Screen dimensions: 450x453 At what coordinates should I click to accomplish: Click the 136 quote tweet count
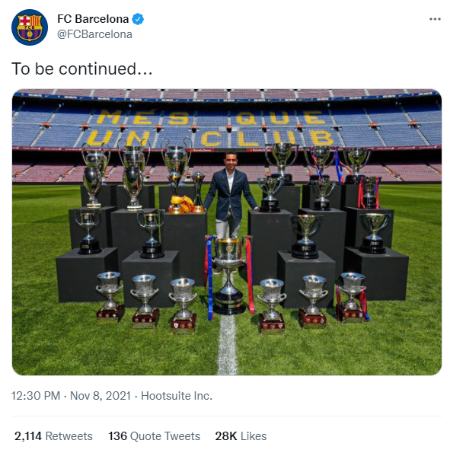pyautogui.click(x=118, y=436)
